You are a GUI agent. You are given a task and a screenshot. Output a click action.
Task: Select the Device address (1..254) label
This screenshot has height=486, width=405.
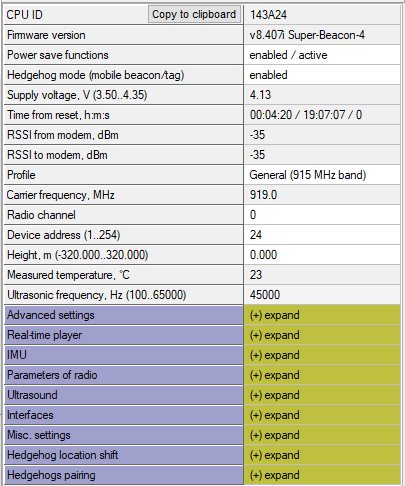tap(64, 235)
